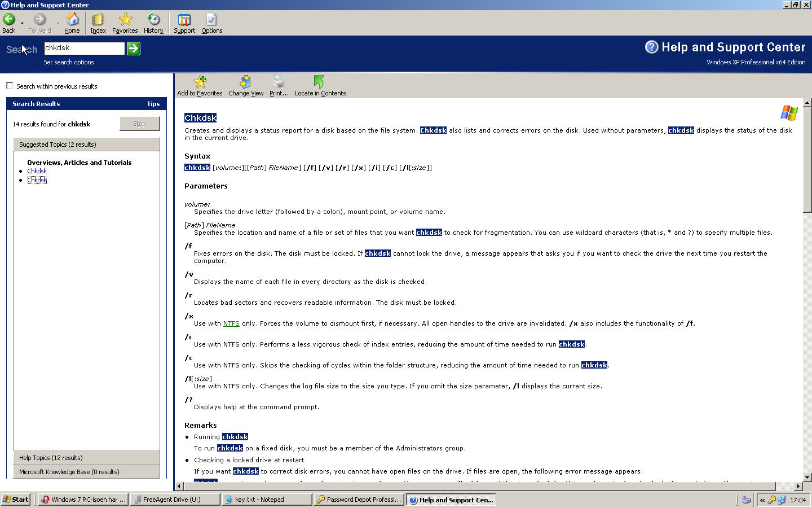Click horizontal scrollbar right arrow
Viewport: 812px width, 508px height.
click(x=798, y=486)
